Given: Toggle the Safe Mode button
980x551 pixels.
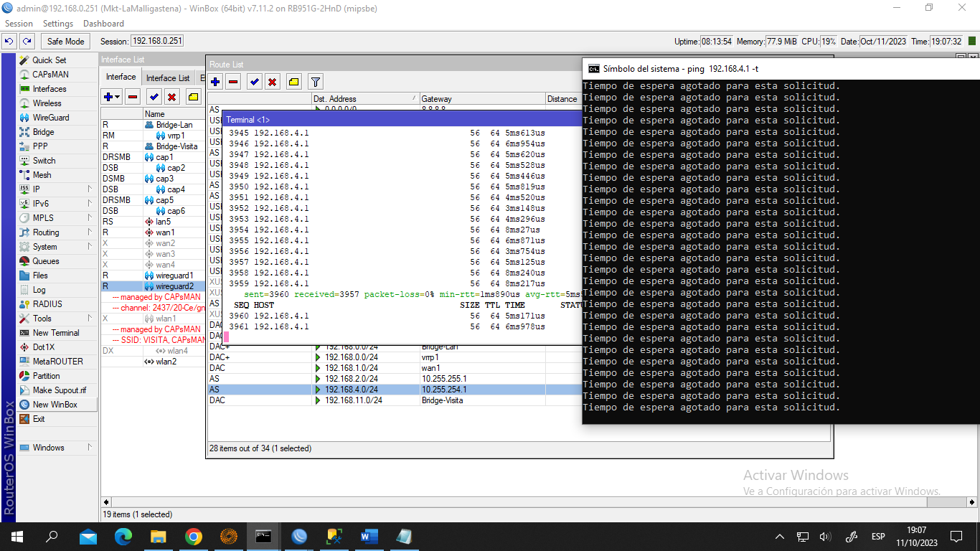Looking at the screenshot, I should (66, 42).
